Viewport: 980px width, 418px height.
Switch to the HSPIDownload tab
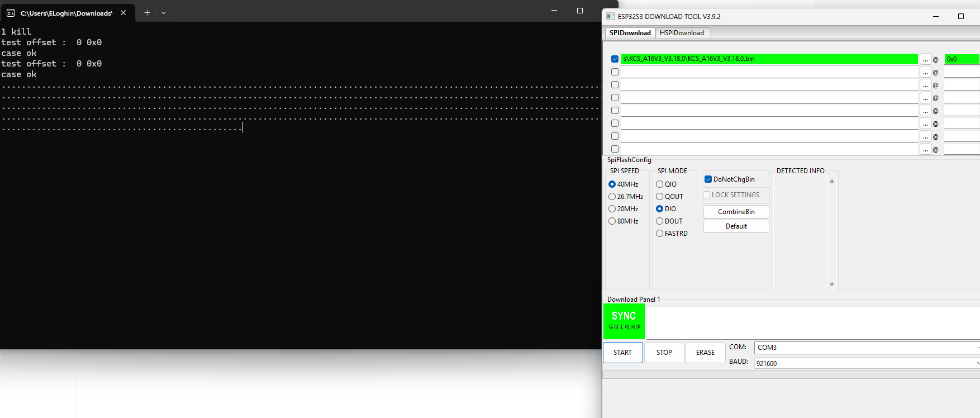pos(682,33)
